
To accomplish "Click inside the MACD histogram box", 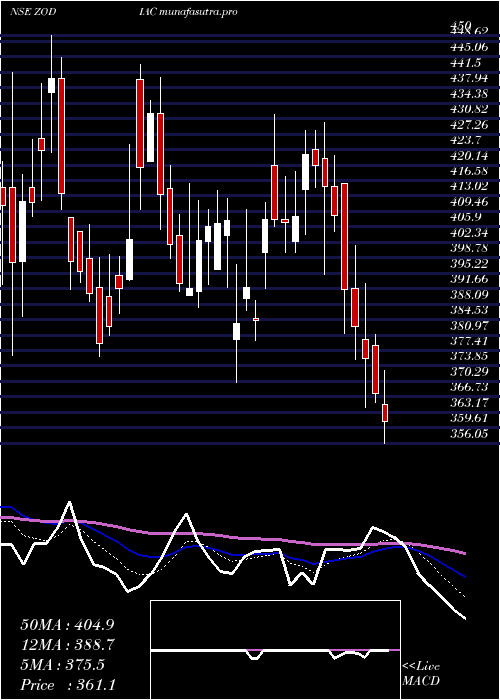I will (275, 650).
